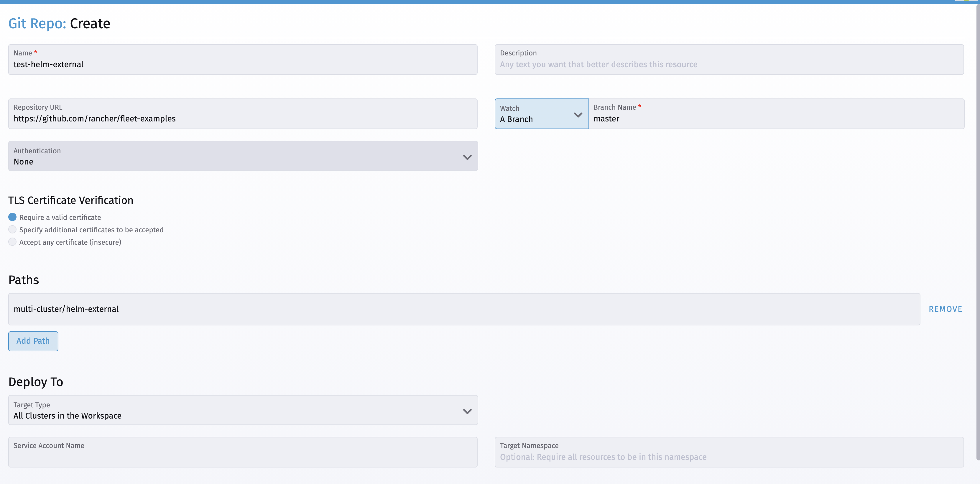Remove the multi-cluster/helm-external path
Viewport: 980px width, 484px height.
click(946, 309)
